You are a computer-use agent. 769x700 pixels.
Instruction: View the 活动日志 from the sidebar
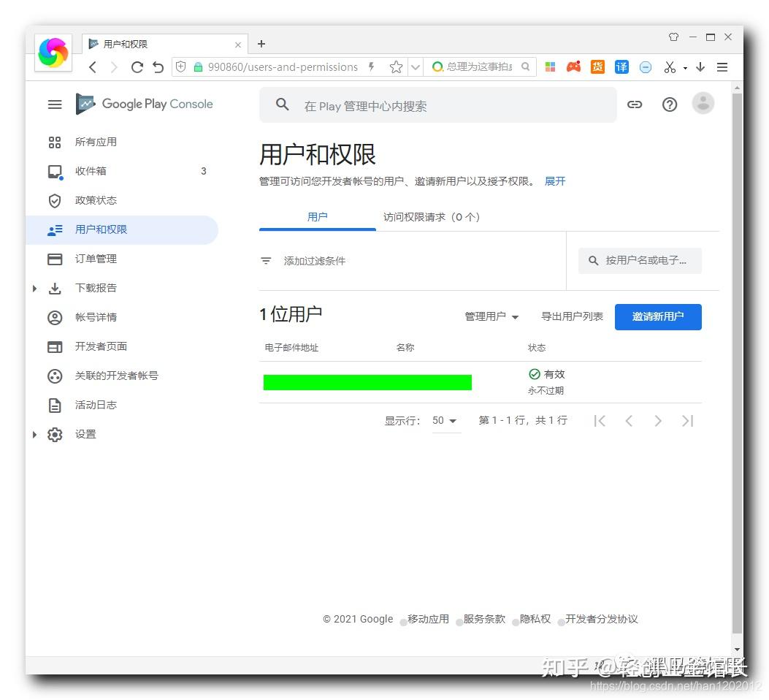[95, 405]
